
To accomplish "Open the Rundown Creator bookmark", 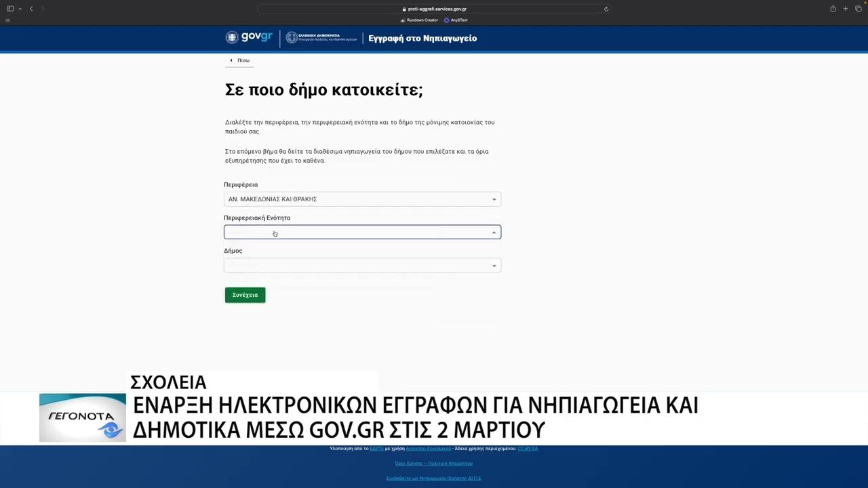I will point(419,20).
